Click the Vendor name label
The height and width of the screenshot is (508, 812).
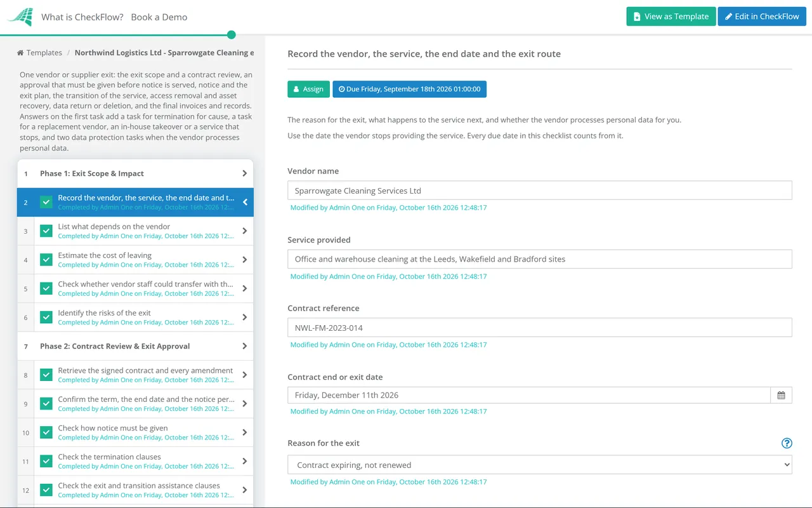click(313, 171)
